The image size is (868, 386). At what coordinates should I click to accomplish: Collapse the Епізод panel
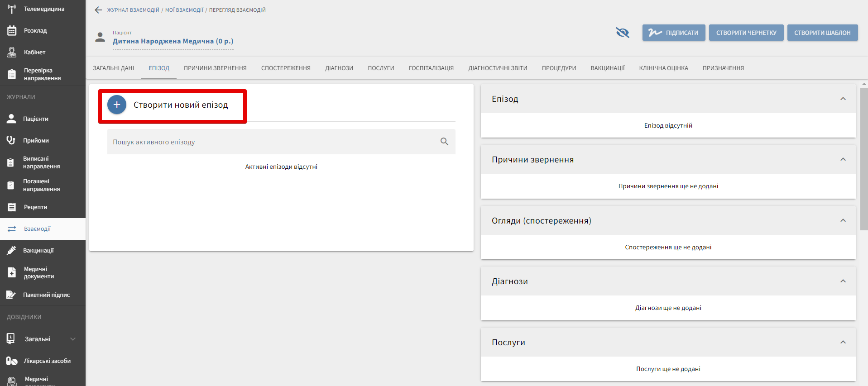843,99
